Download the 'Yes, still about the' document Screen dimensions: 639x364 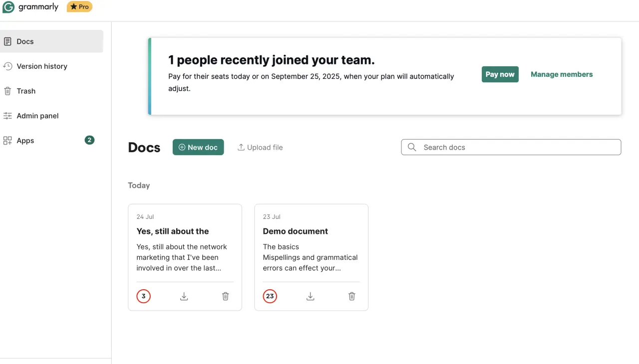click(x=184, y=296)
